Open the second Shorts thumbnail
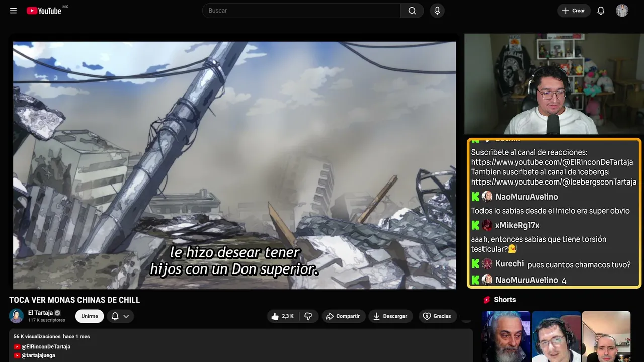The height and width of the screenshot is (362, 644). tap(556, 336)
